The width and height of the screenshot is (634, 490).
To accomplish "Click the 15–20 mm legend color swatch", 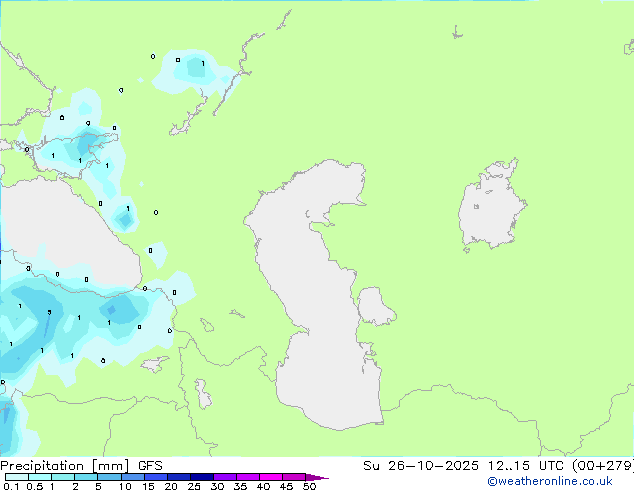I will [156, 477].
